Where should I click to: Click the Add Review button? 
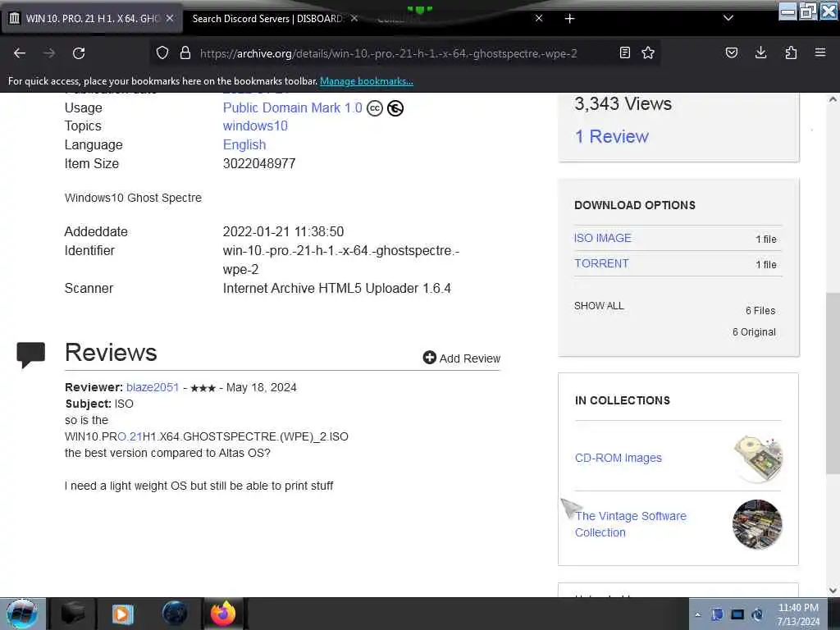pos(461,358)
